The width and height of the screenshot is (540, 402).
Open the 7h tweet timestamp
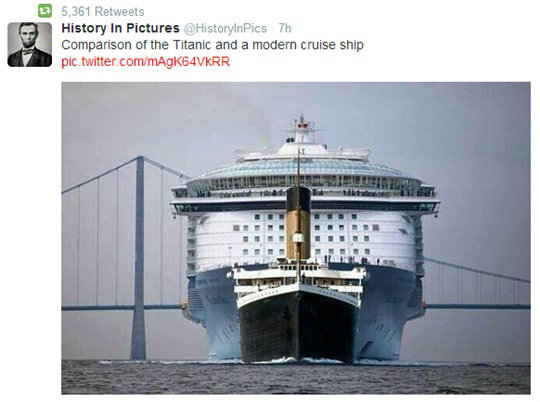click(x=285, y=28)
